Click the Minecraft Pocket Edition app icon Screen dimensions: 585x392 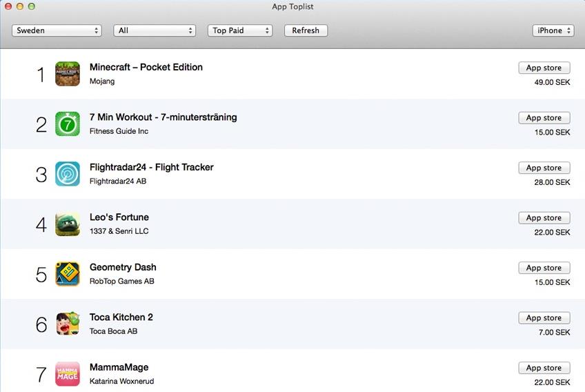tap(68, 74)
